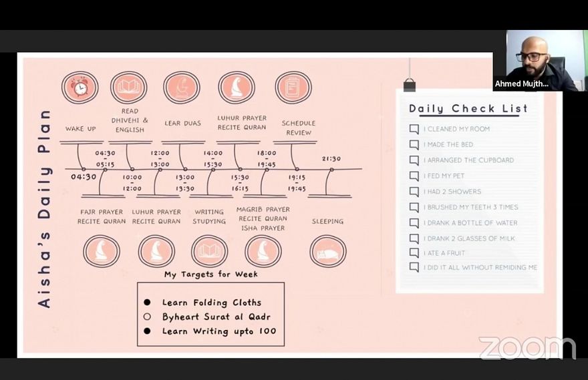
Task: Click the alarm clock Wake Up icon
Action: tap(80, 87)
